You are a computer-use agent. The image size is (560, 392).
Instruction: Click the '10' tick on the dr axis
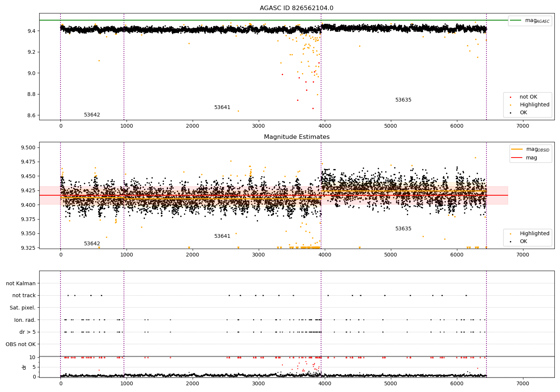[33, 357]
